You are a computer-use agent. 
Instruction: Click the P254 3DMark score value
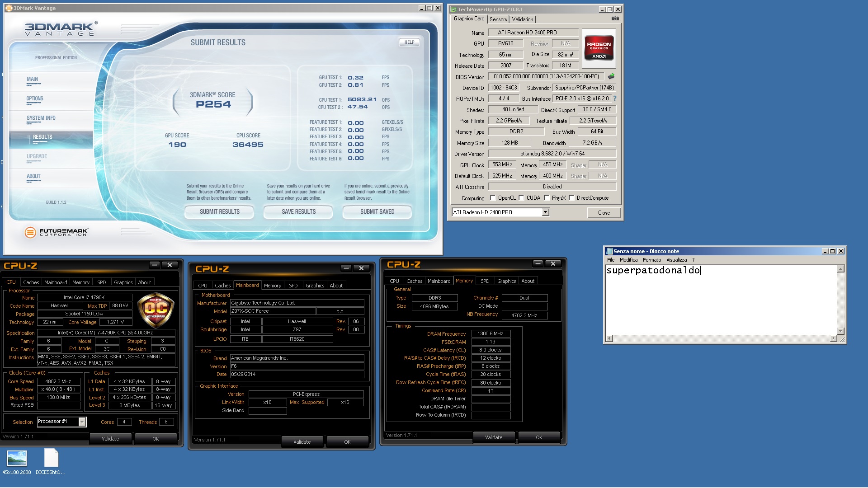(x=213, y=104)
